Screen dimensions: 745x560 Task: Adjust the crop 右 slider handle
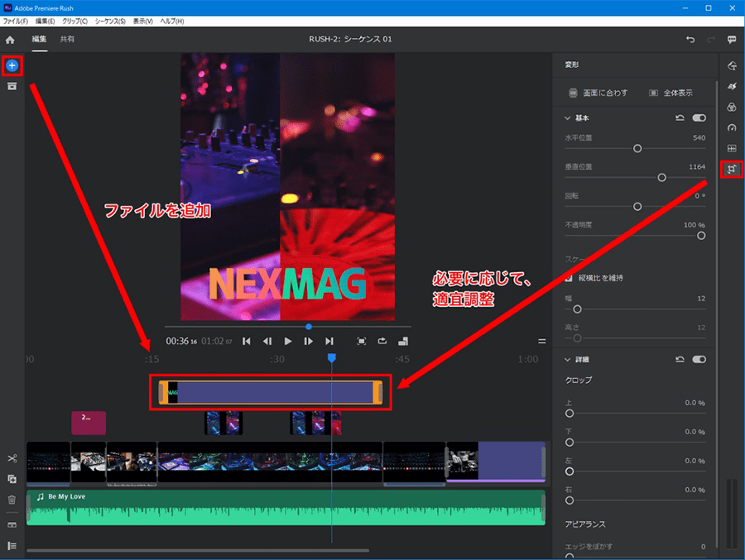coord(570,500)
